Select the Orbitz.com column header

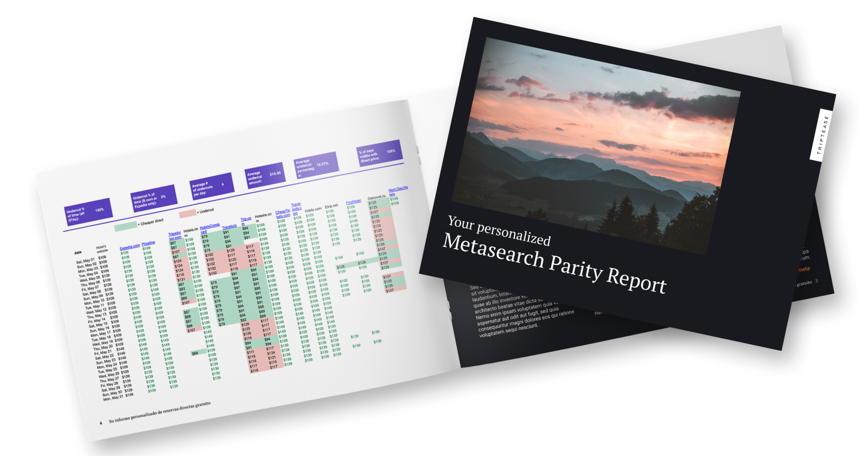[313, 210]
